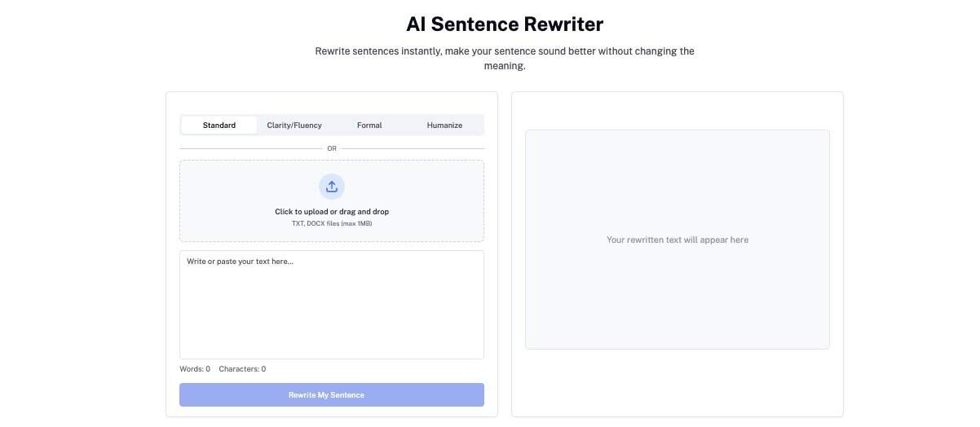980x427 pixels.
Task: Switch to the Clarity/Fluency tab
Action: (294, 125)
